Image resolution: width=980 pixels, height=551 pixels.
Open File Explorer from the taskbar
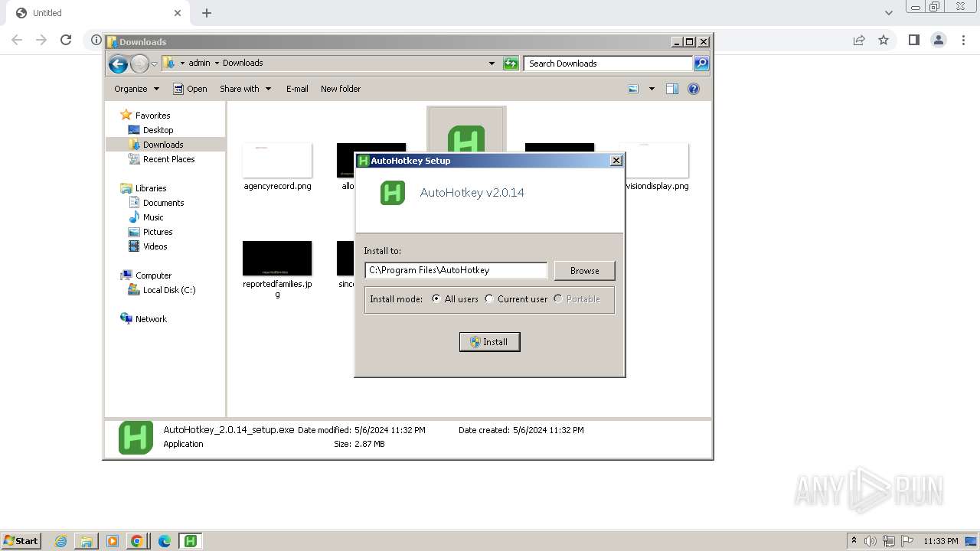pyautogui.click(x=87, y=541)
